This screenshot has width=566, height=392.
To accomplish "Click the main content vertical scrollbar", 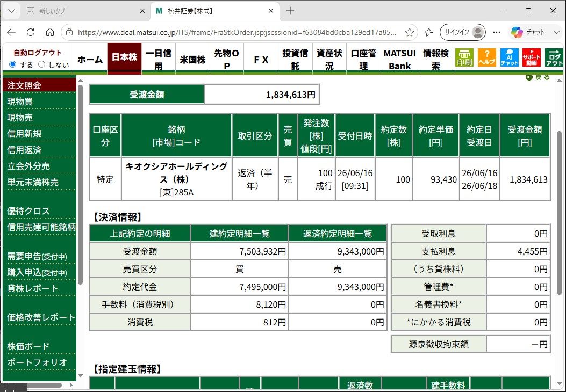I will click(x=559, y=213).
